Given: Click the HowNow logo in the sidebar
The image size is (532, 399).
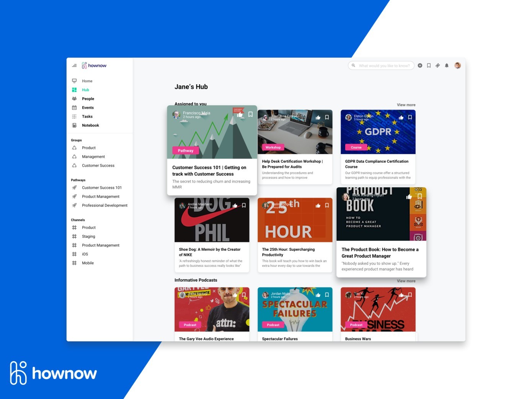Looking at the screenshot, I should point(94,65).
